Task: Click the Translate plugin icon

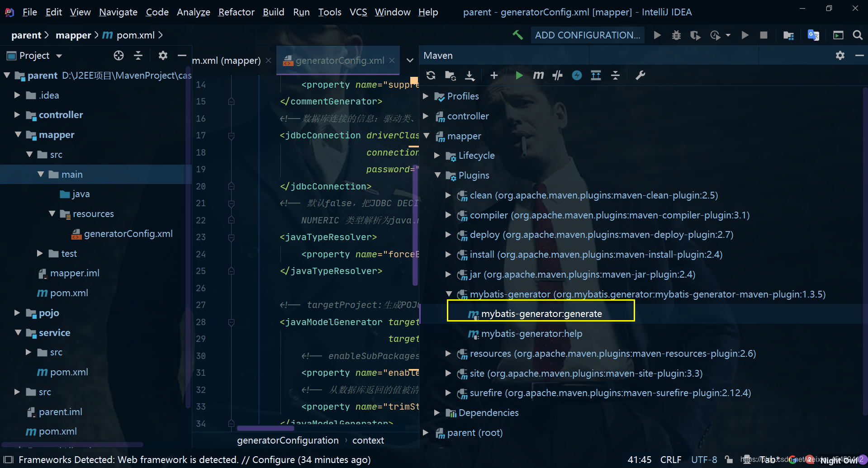Action: [813, 35]
